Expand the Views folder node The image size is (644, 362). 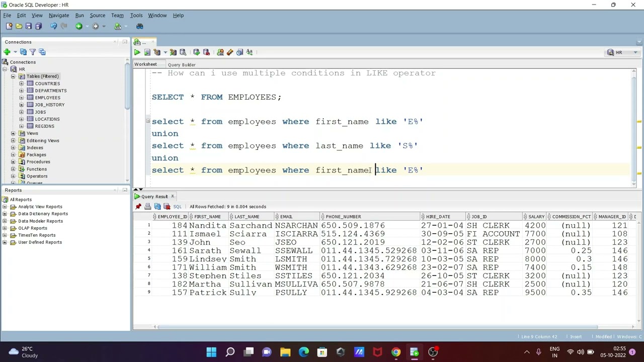(13, 133)
